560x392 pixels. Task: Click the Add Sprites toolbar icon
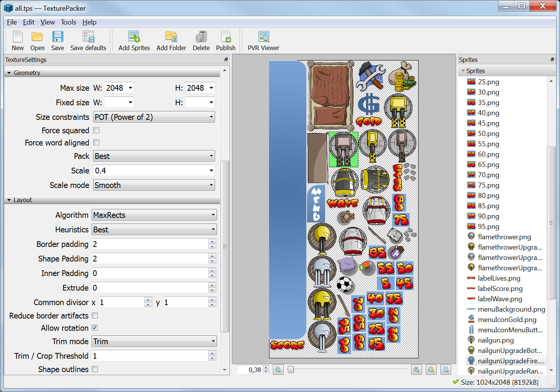coord(134,41)
